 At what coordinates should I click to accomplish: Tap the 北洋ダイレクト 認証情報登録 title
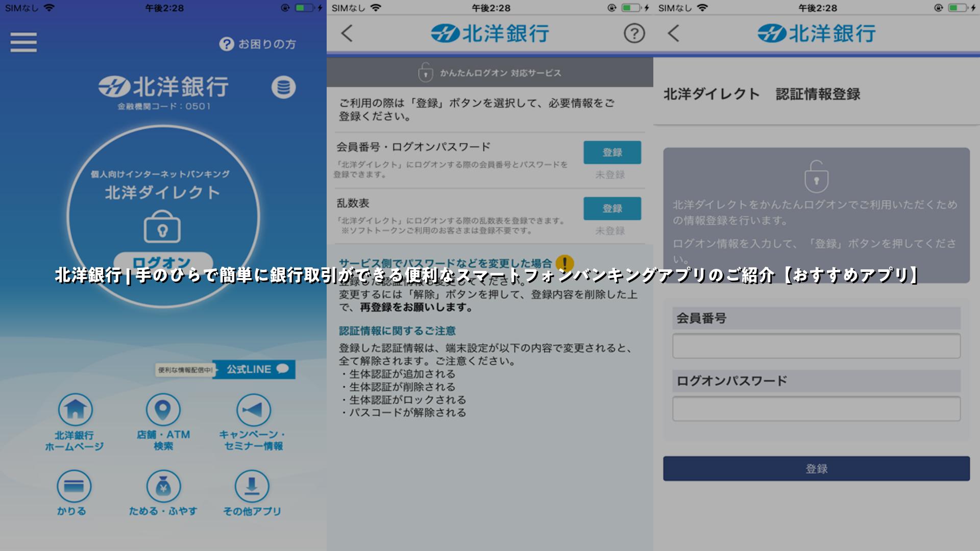coord(762,94)
